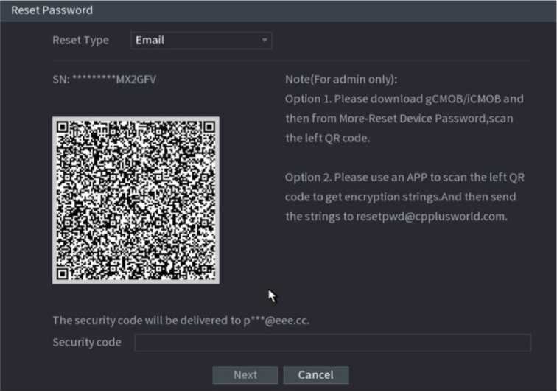Viewport: 557px width, 392px height.
Task: Click the QR code's top-right finder square
Action: (206, 128)
